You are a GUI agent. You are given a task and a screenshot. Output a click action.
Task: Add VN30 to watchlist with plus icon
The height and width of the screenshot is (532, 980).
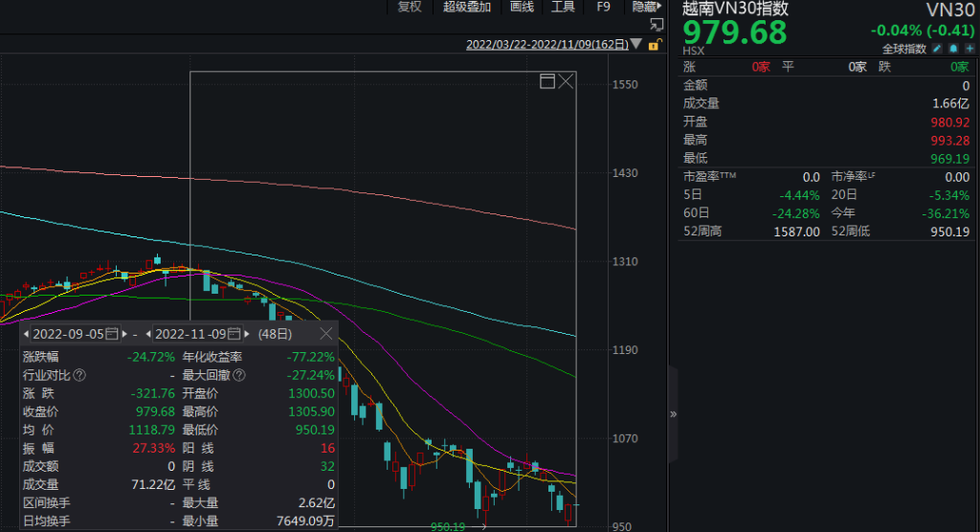969,49
